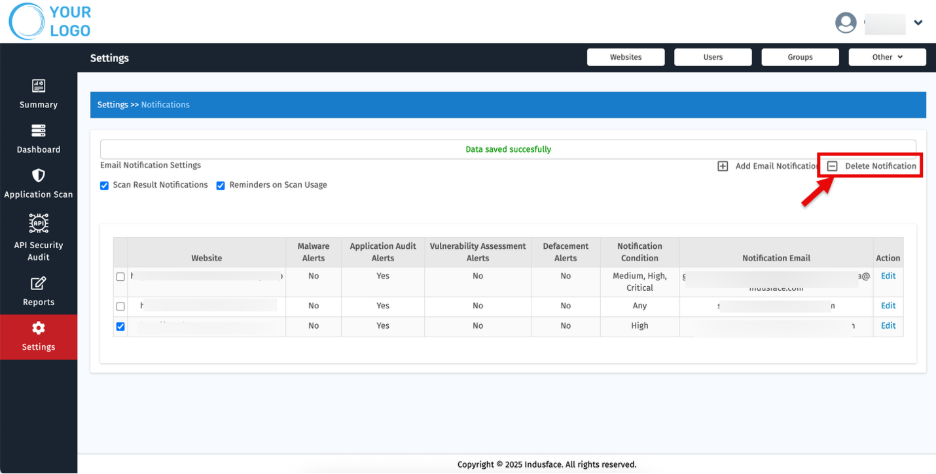Toggle Reminders on Scan Usage checkbox

220,186
